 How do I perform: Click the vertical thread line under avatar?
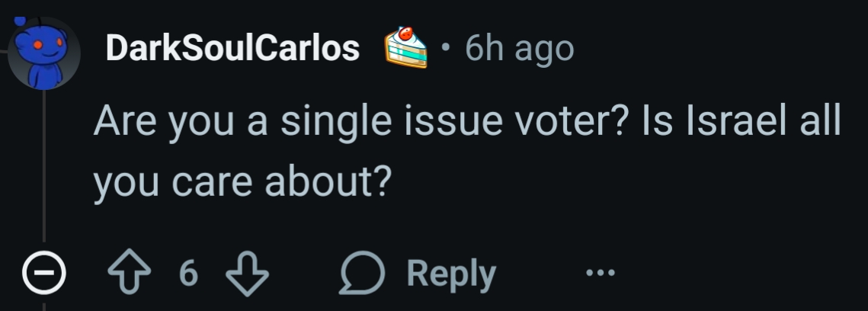(x=43, y=168)
